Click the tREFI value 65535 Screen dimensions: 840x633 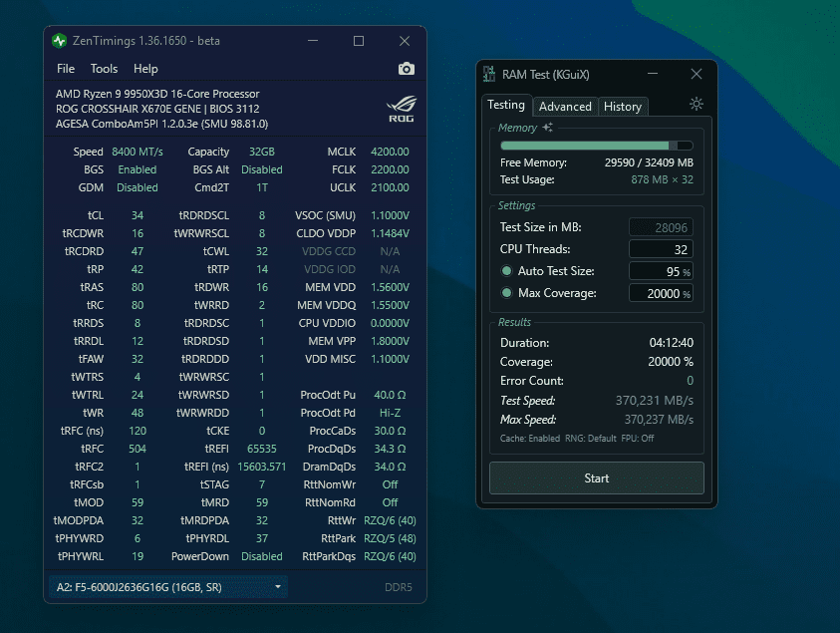(x=261, y=449)
